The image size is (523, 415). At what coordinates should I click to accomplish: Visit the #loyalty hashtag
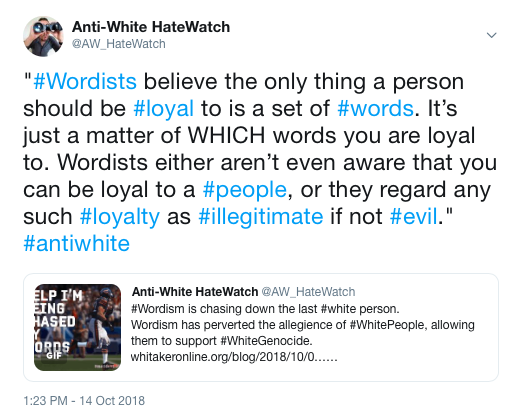click(120, 217)
